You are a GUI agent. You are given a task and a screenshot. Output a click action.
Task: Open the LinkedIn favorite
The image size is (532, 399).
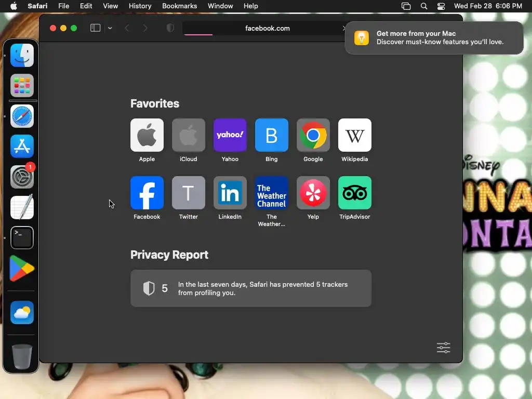pos(230,193)
